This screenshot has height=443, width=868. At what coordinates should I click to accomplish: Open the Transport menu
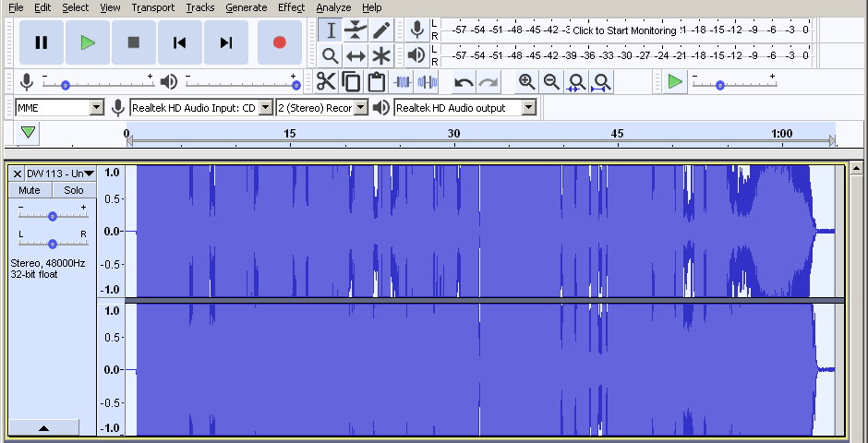tap(153, 7)
